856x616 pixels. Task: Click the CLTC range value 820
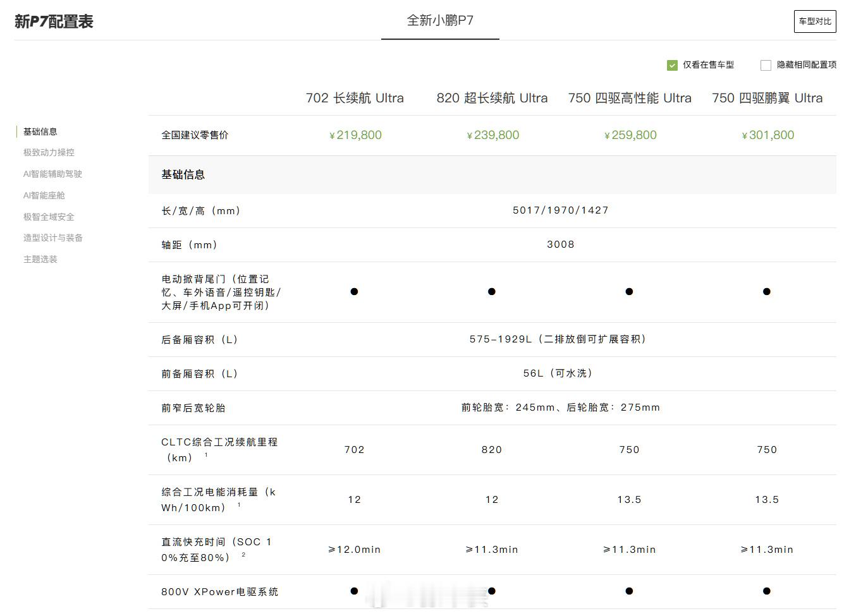coord(492,450)
